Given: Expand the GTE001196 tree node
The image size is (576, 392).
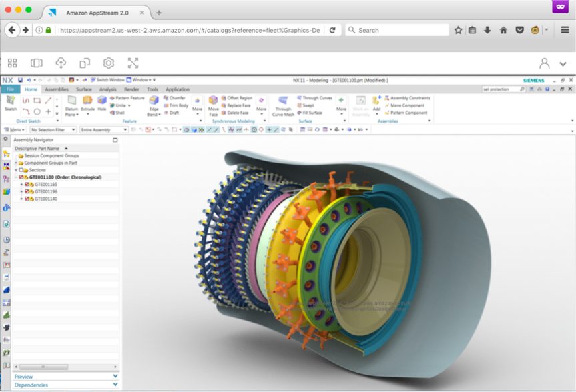Looking at the screenshot, I should point(21,191).
